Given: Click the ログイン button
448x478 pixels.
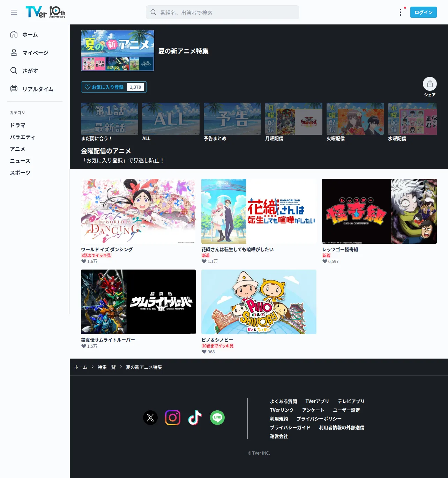Looking at the screenshot, I should click(x=424, y=12).
